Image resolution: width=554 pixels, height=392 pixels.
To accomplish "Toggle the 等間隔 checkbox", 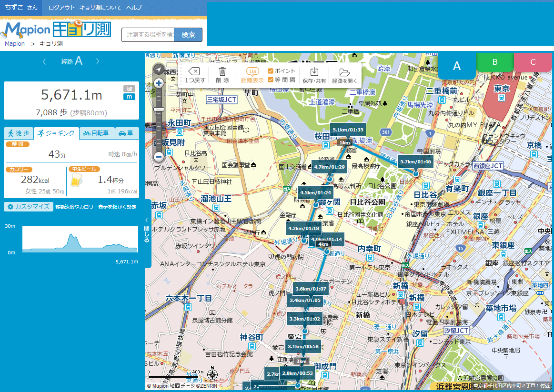I will pyautogui.click(x=270, y=80).
